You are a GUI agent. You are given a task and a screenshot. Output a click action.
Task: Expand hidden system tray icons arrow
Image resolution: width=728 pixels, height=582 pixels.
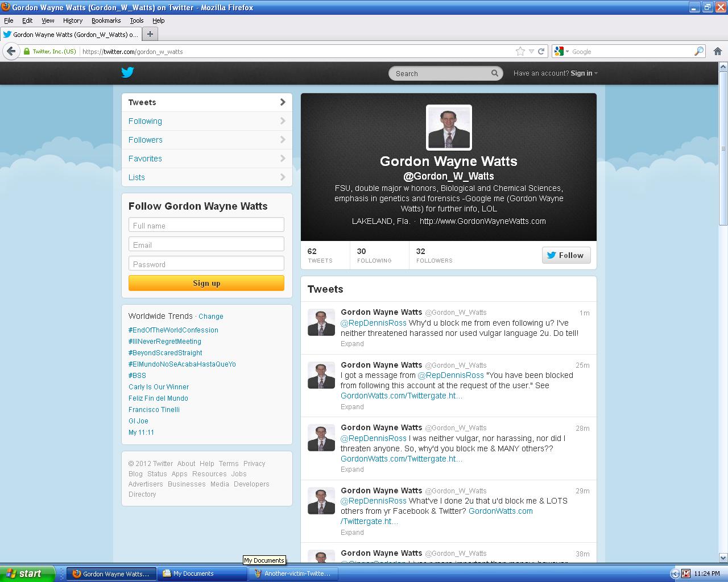coord(675,573)
